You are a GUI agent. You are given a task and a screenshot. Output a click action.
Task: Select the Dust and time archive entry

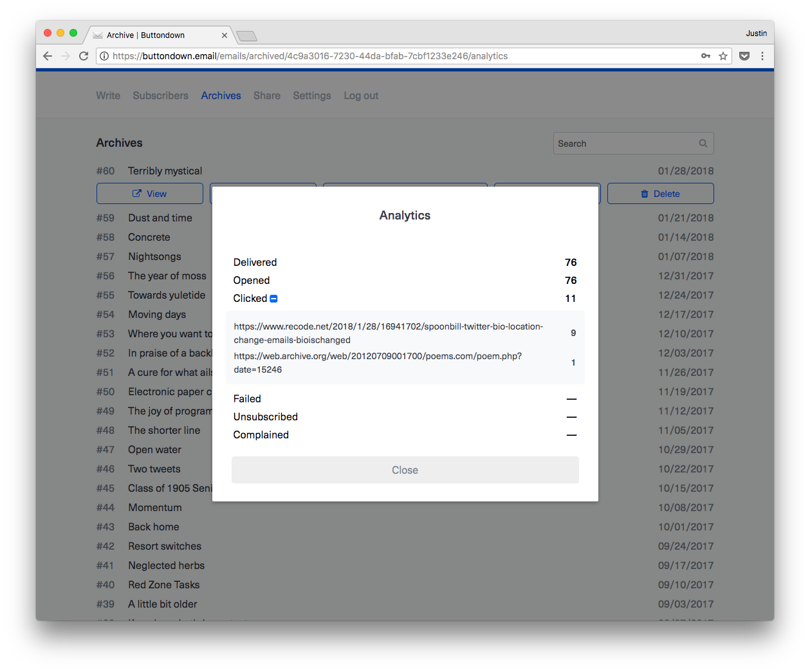(160, 218)
